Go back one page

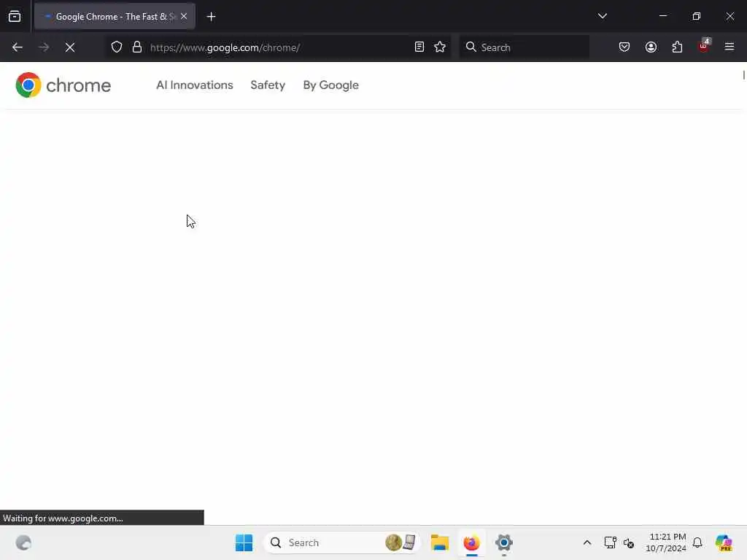click(x=18, y=47)
